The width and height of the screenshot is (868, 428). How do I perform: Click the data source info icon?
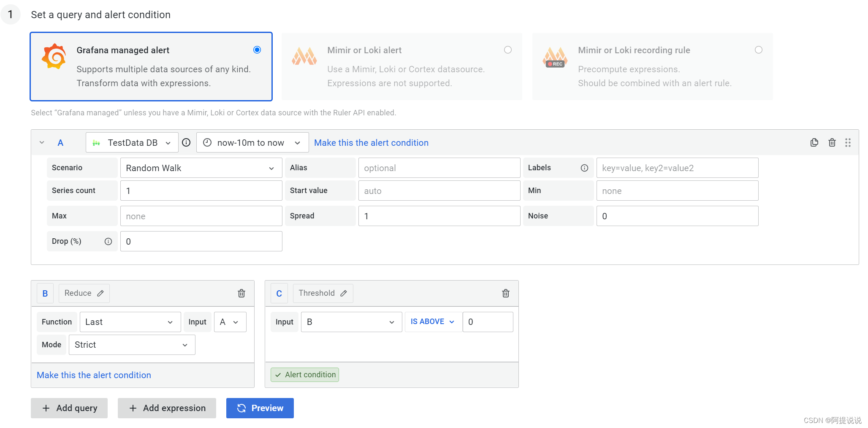pos(186,143)
